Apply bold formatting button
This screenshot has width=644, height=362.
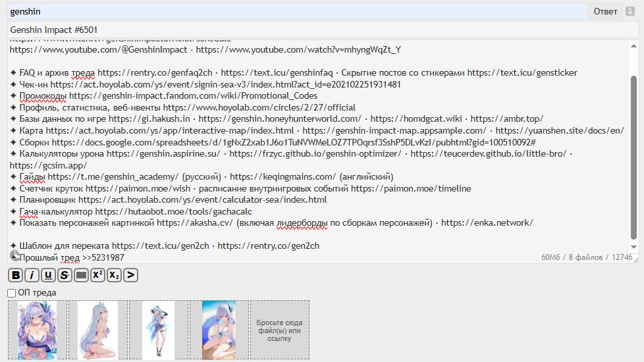pos(16,275)
